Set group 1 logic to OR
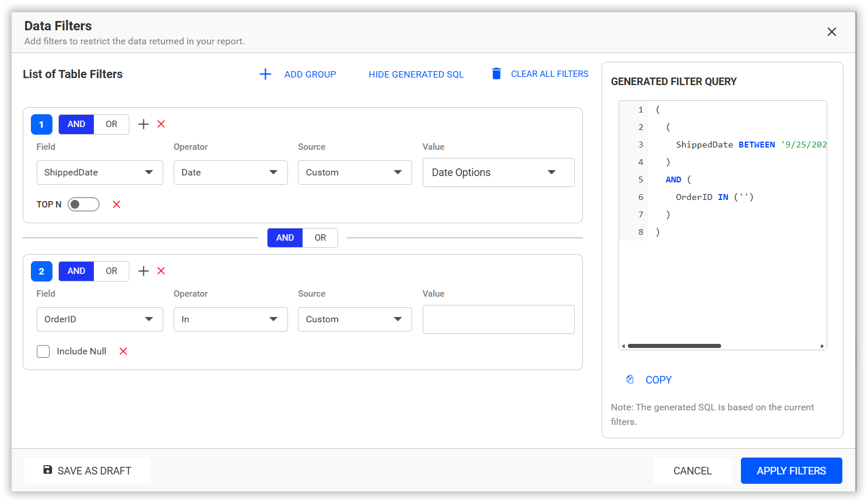The height and width of the screenshot is (503, 868). (111, 124)
